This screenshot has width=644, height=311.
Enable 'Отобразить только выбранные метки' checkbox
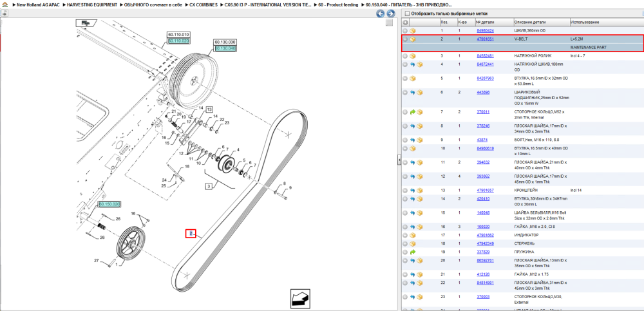coord(407,14)
